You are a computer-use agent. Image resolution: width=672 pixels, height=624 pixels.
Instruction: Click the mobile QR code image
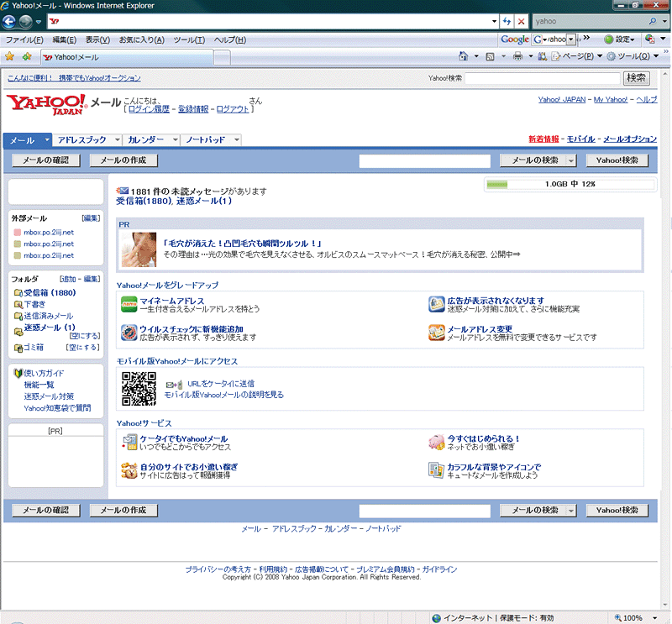[139, 388]
